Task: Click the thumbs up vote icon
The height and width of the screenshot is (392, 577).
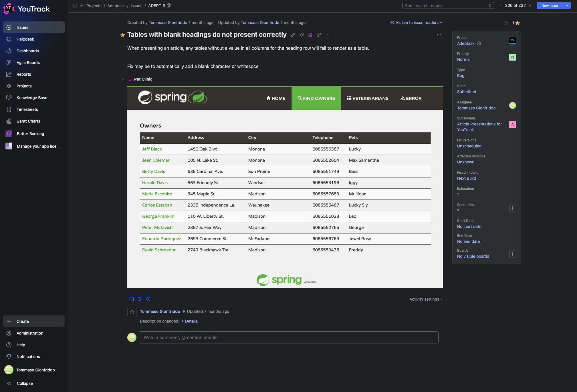Action: pos(506,23)
